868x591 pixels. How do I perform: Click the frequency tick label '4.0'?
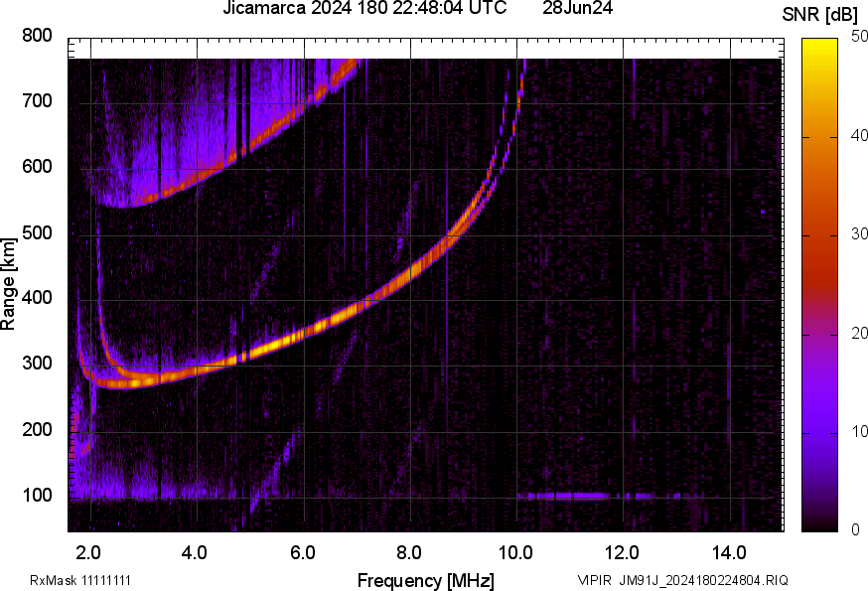pyautogui.click(x=195, y=553)
